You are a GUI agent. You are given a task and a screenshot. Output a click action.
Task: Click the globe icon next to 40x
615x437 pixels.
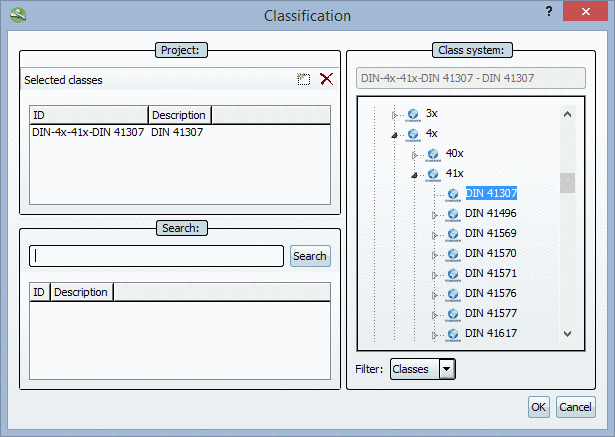pyautogui.click(x=433, y=154)
